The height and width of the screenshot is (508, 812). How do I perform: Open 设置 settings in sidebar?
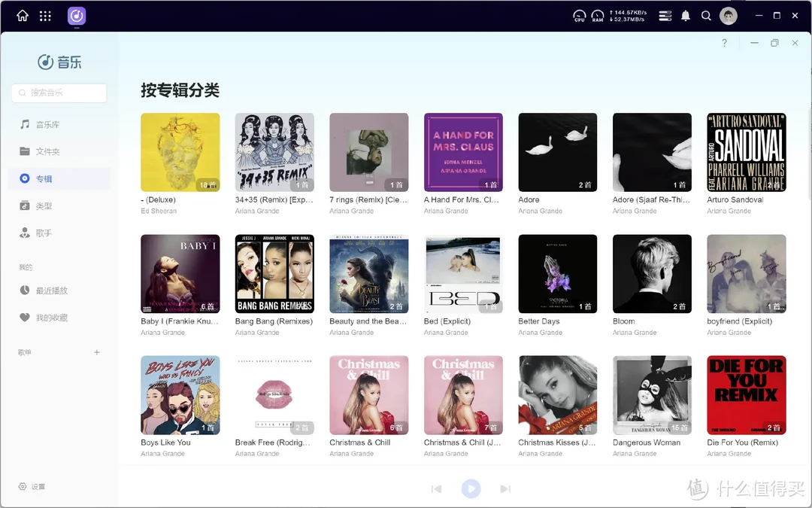[x=32, y=487]
